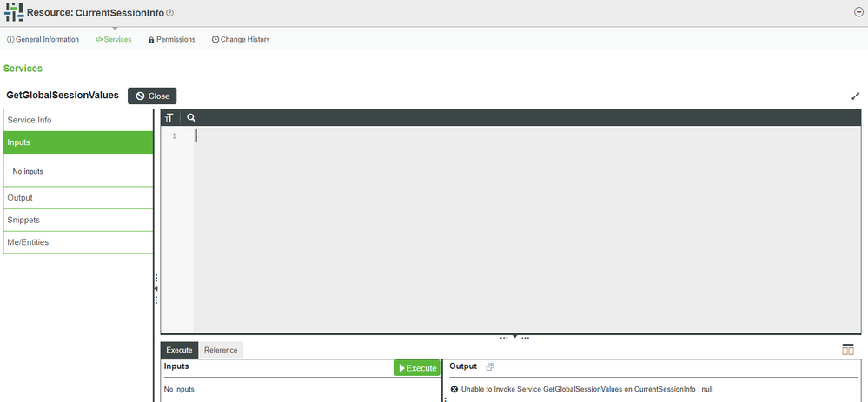This screenshot has width=868, height=402.
Task: Switch to the Services tab
Action: click(x=114, y=40)
